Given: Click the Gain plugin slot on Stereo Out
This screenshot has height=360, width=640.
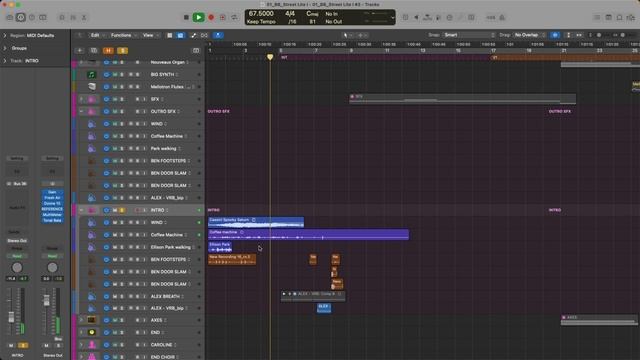Looking at the screenshot, I should tap(52, 192).
